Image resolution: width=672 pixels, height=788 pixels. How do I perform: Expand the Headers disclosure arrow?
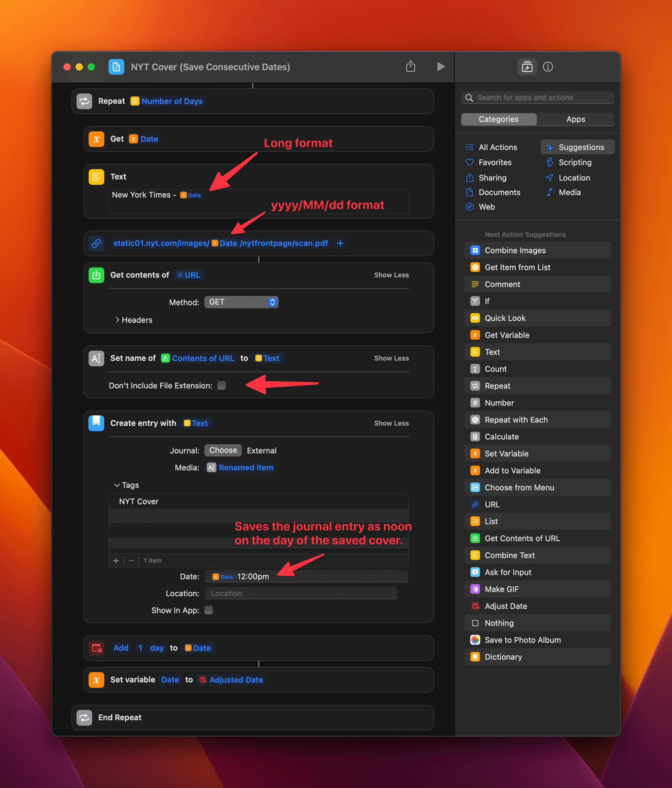[118, 320]
